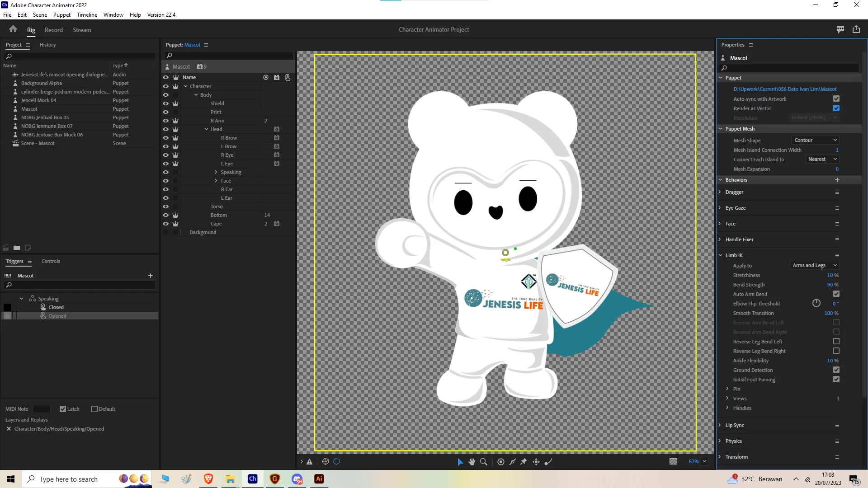
Task: Select the Hand tool in the toolbar
Action: pos(472,462)
